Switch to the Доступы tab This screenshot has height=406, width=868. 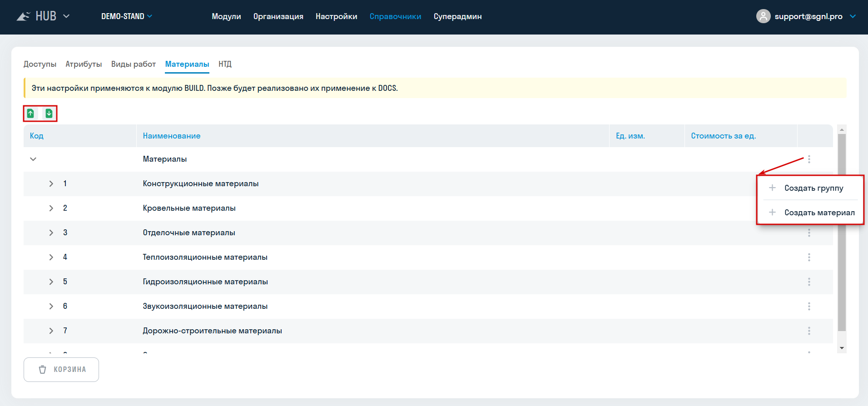point(40,64)
